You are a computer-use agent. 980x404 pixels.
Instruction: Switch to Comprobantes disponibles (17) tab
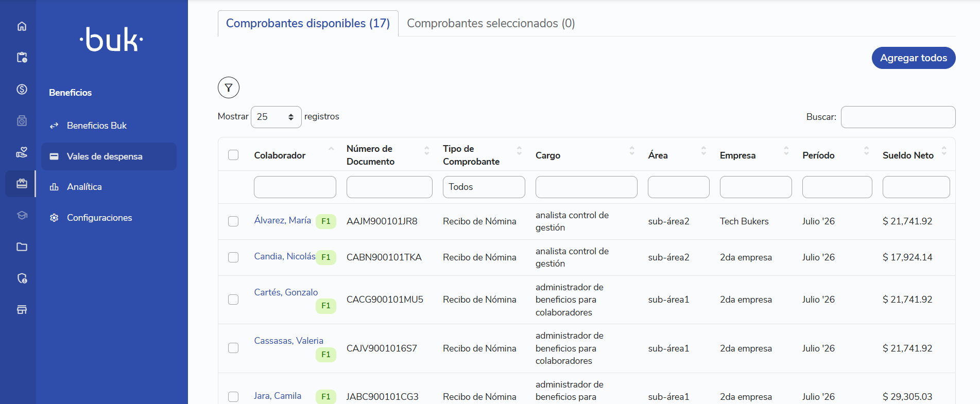point(308,24)
